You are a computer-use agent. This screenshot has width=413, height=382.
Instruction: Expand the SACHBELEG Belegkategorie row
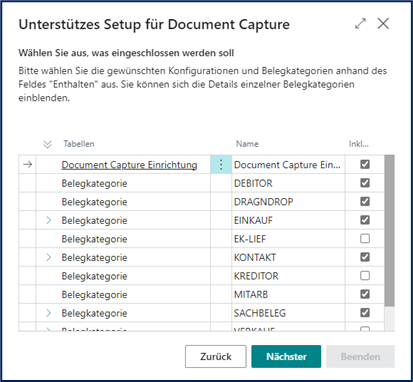coord(49,313)
